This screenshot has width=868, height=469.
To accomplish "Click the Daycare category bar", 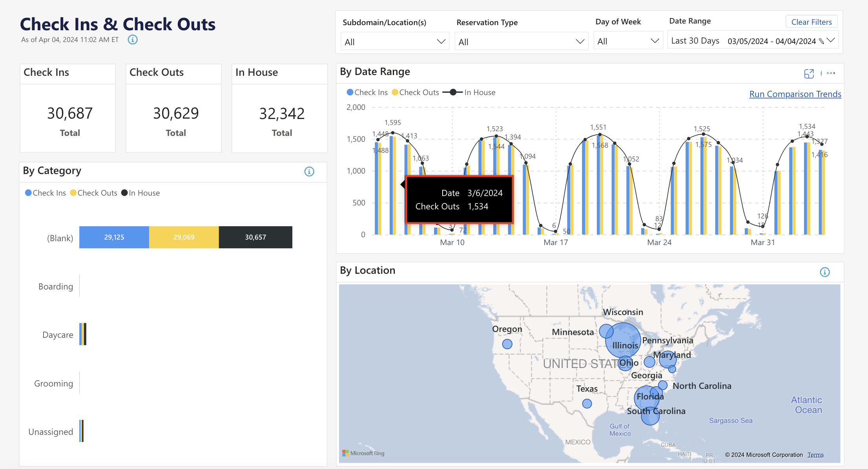I will tap(83, 334).
